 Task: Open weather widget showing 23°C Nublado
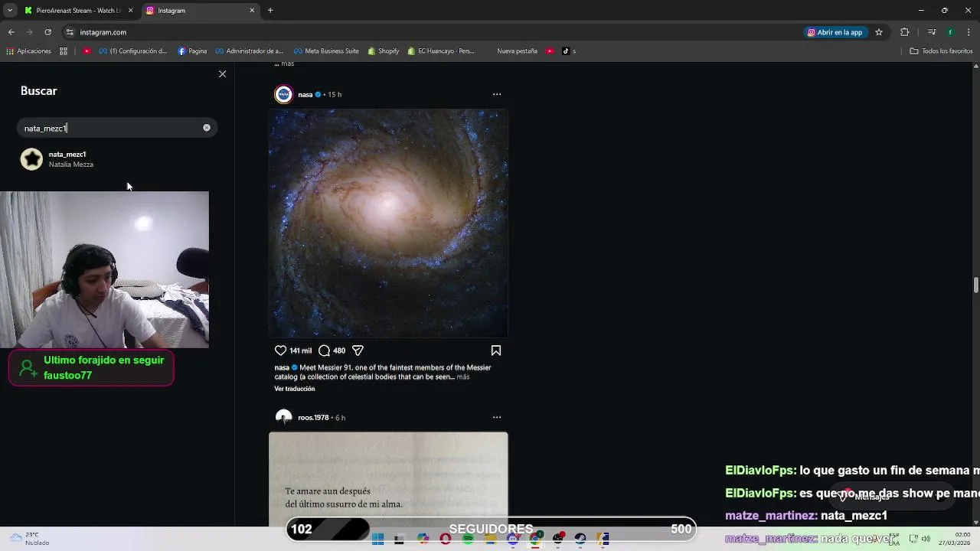pos(29,539)
